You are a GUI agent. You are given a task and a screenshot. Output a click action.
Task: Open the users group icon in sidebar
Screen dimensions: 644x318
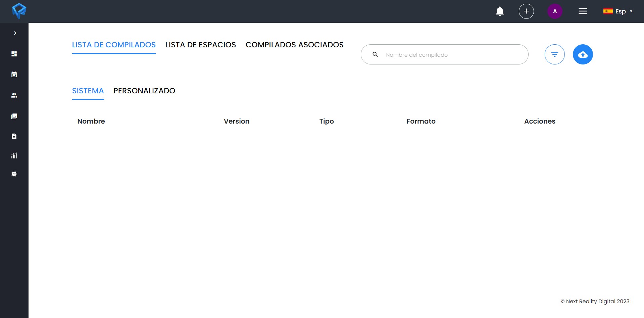(x=14, y=95)
